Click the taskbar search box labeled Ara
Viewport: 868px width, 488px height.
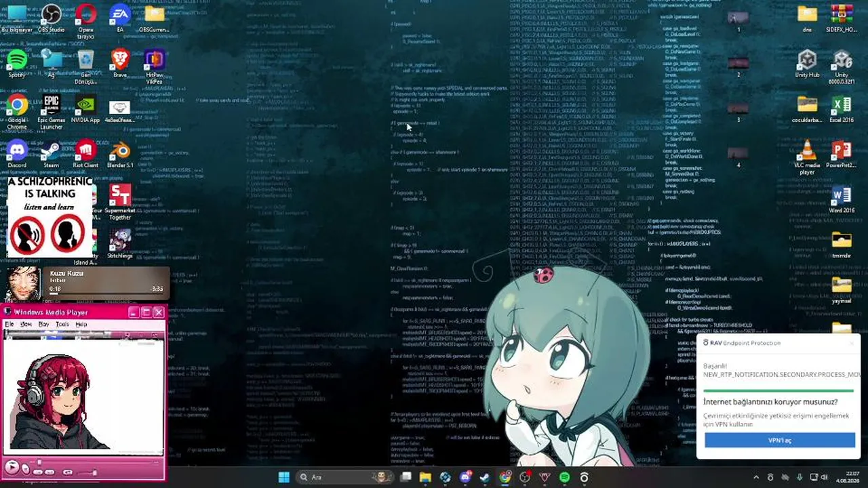346,477
